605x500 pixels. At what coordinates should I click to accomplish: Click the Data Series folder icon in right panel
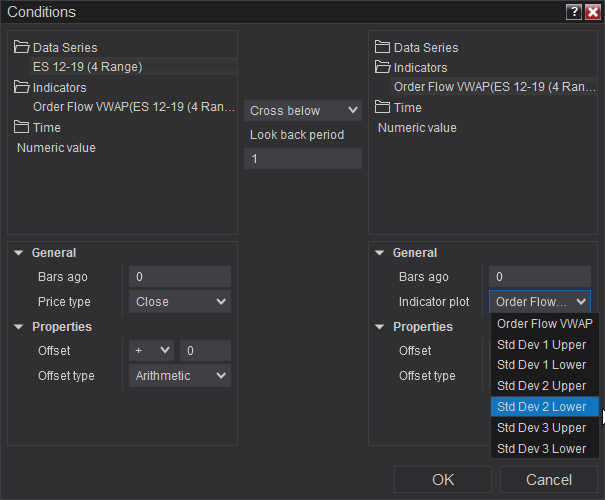(x=383, y=47)
